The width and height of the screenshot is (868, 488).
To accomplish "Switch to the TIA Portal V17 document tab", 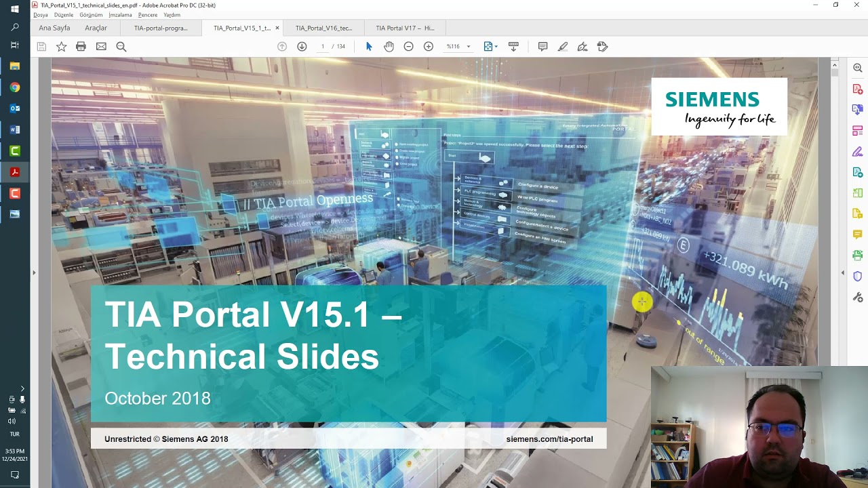I will [405, 28].
